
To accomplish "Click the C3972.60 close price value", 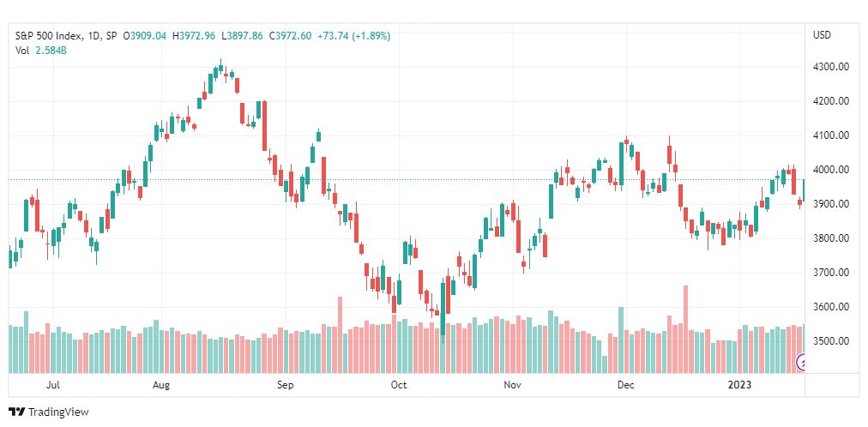I will pyautogui.click(x=290, y=36).
